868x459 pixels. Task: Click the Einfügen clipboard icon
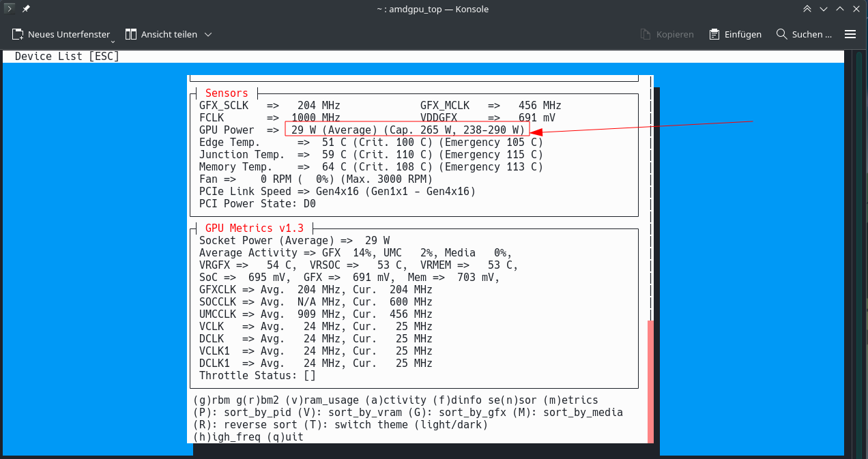(x=714, y=34)
